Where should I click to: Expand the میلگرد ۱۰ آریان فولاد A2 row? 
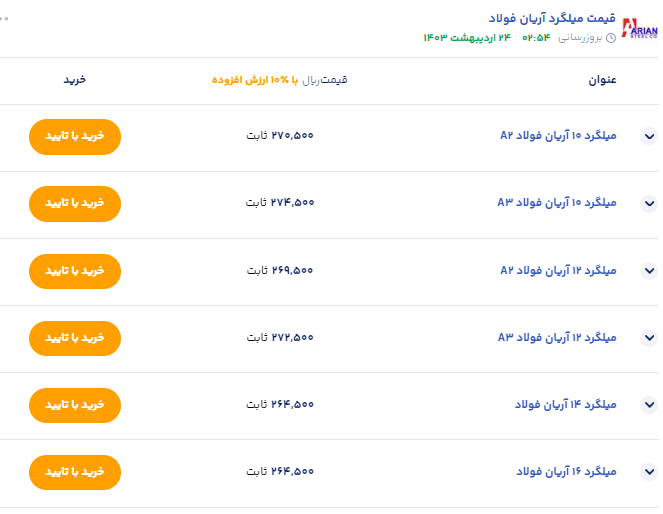tap(648, 136)
